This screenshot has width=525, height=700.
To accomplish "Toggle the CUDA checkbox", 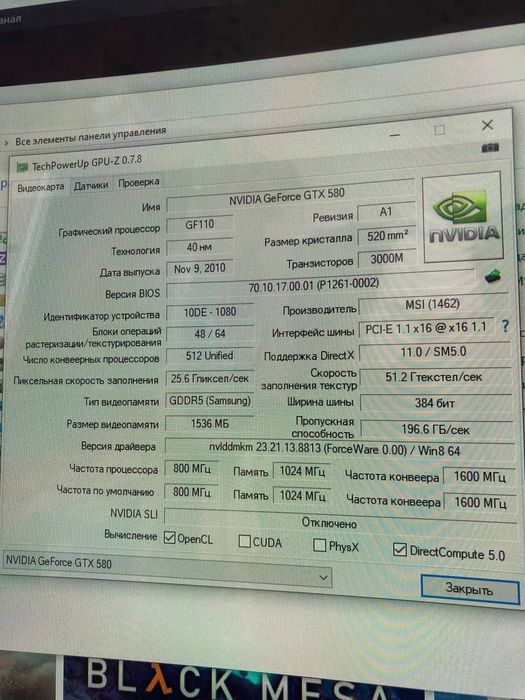I will [x=244, y=542].
